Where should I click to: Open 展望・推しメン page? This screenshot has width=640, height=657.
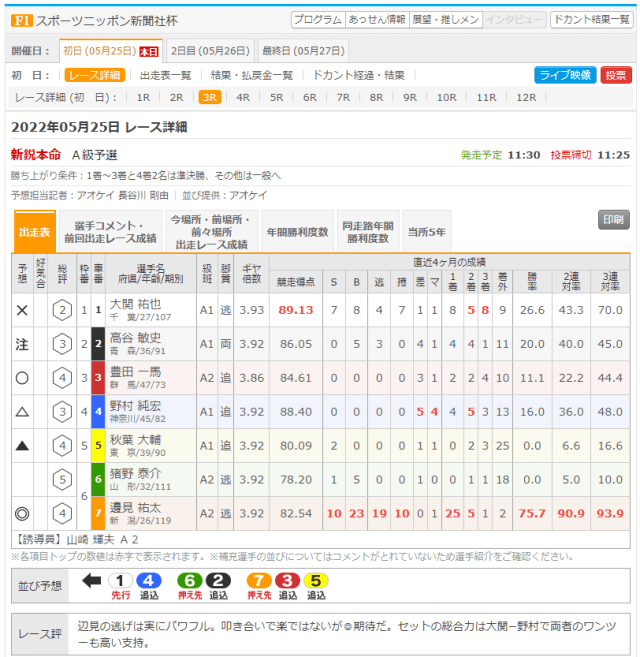(446, 20)
